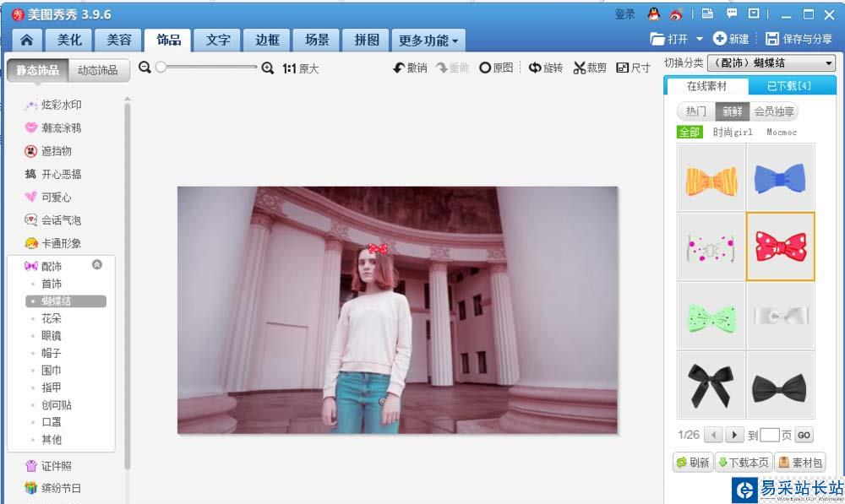Click the 保存与分享 save icon

point(772,39)
